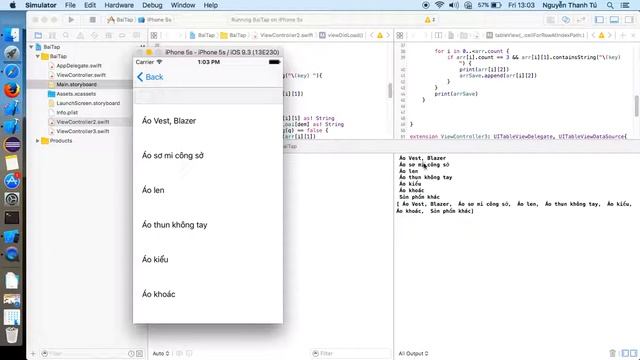Click the Run (play) button in Xcode toolbar
This screenshot has height=360, width=640.
tap(71, 20)
